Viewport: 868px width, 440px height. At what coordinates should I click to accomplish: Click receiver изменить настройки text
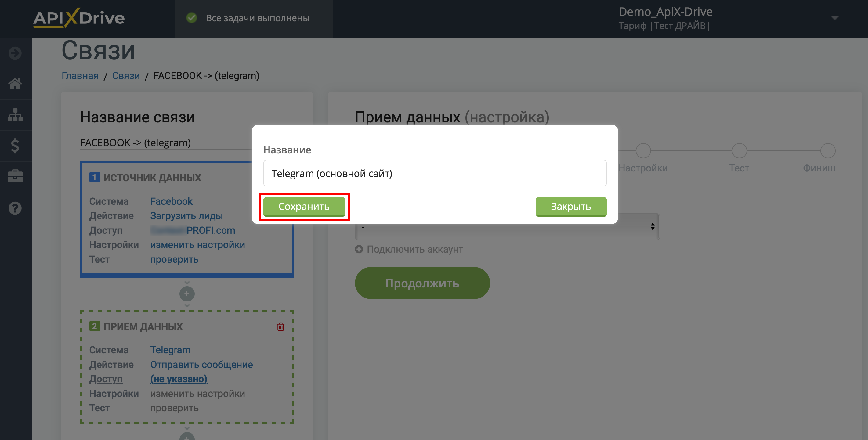pyautogui.click(x=197, y=394)
